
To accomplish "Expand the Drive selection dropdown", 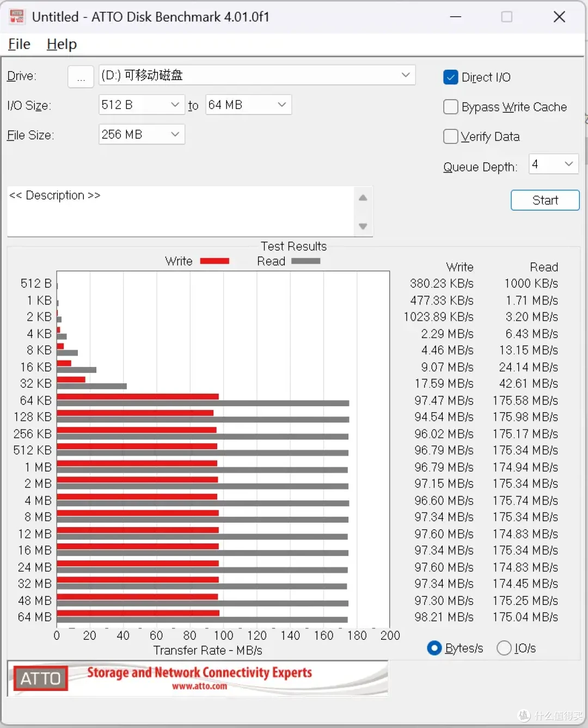I will [406, 75].
